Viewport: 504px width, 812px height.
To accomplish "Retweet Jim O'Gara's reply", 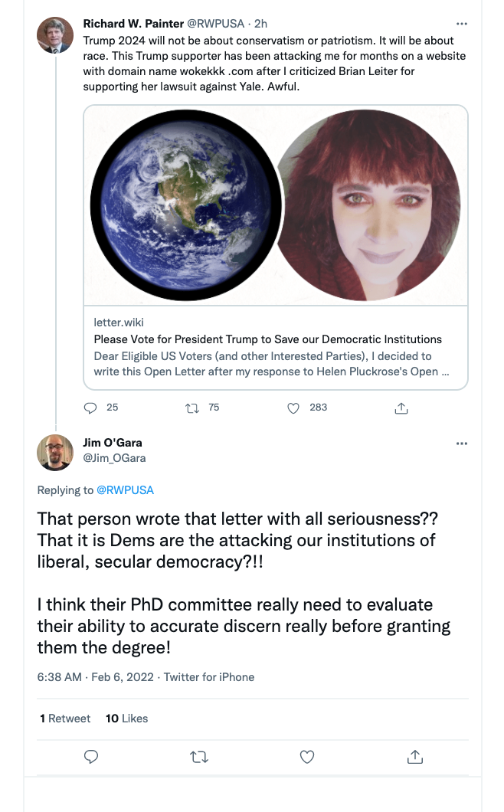I will coord(199,757).
